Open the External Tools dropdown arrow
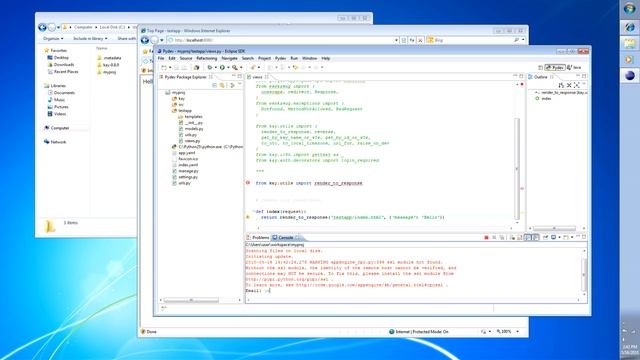This screenshot has width=640, height=360. point(241,67)
